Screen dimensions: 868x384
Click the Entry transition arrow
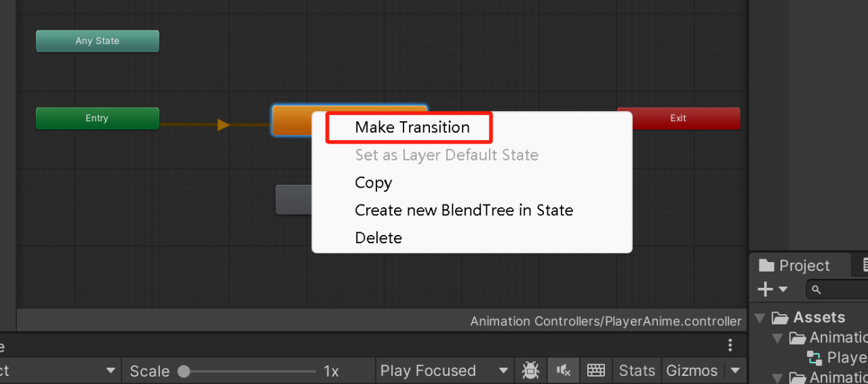223,125
